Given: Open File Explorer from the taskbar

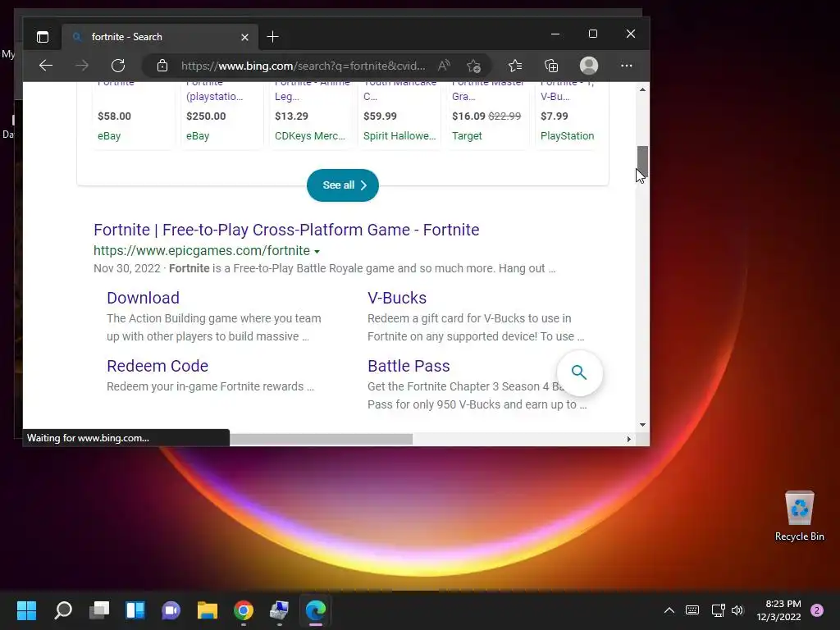Looking at the screenshot, I should click(x=208, y=610).
